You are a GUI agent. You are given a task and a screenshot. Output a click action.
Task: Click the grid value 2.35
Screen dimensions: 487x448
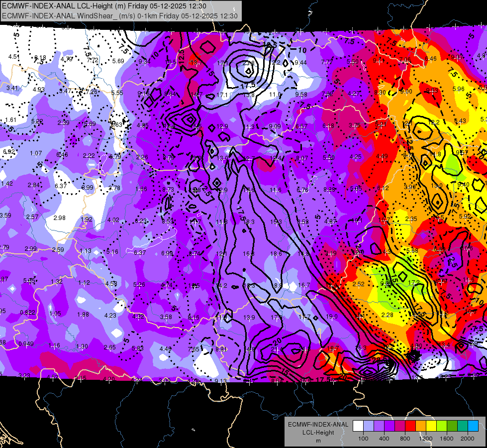pyautogui.click(x=411, y=219)
